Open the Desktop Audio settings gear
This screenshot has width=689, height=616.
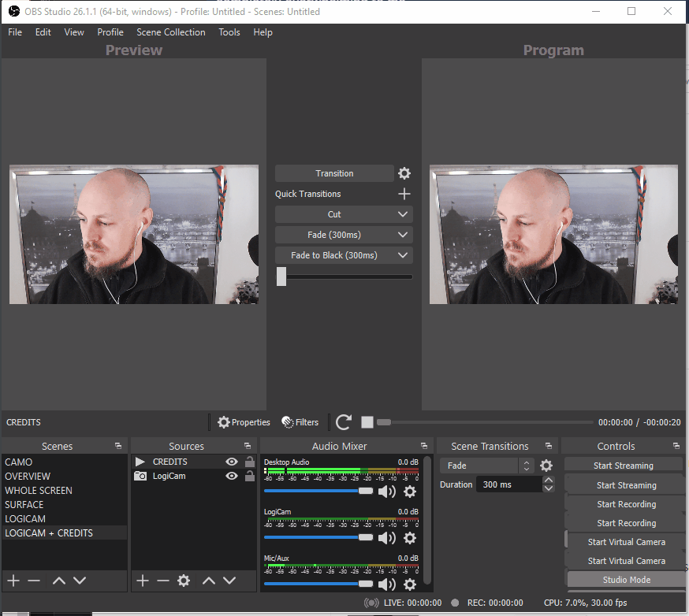(410, 492)
